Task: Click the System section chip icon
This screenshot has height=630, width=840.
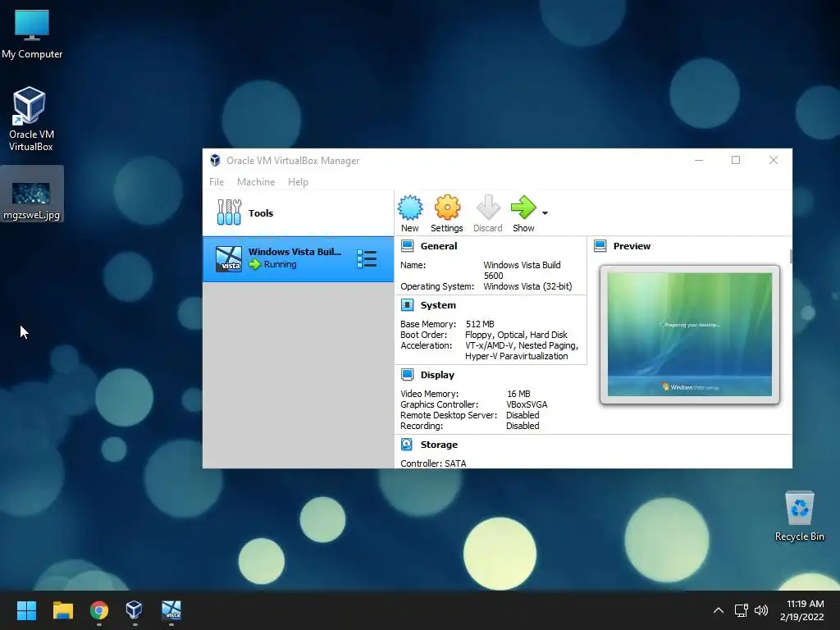Action: (407, 305)
